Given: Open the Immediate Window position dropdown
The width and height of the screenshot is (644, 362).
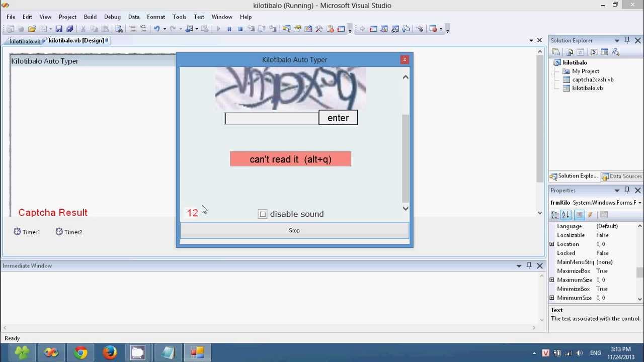Looking at the screenshot, I should coord(519,266).
